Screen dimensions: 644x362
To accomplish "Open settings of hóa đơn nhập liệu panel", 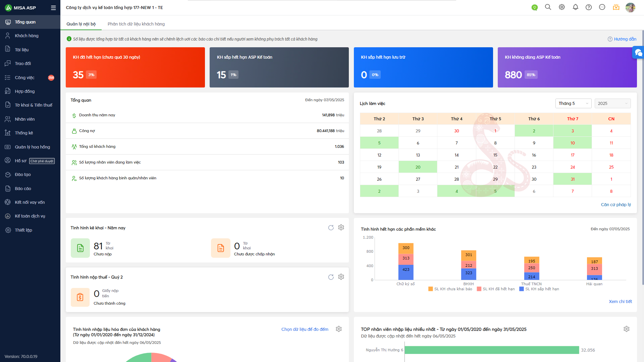I will click(x=339, y=329).
